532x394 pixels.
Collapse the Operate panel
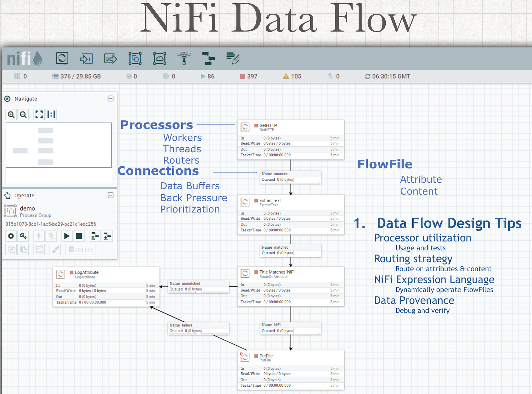tap(111, 195)
